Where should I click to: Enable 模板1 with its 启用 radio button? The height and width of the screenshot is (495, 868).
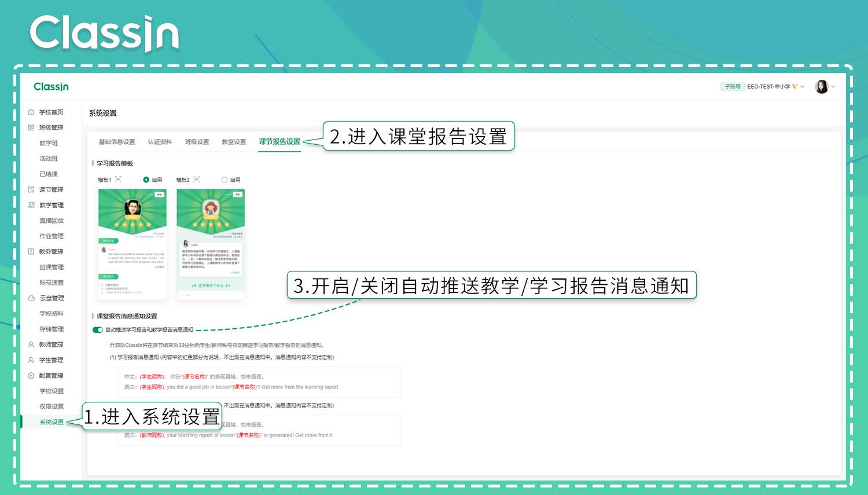tap(146, 179)
